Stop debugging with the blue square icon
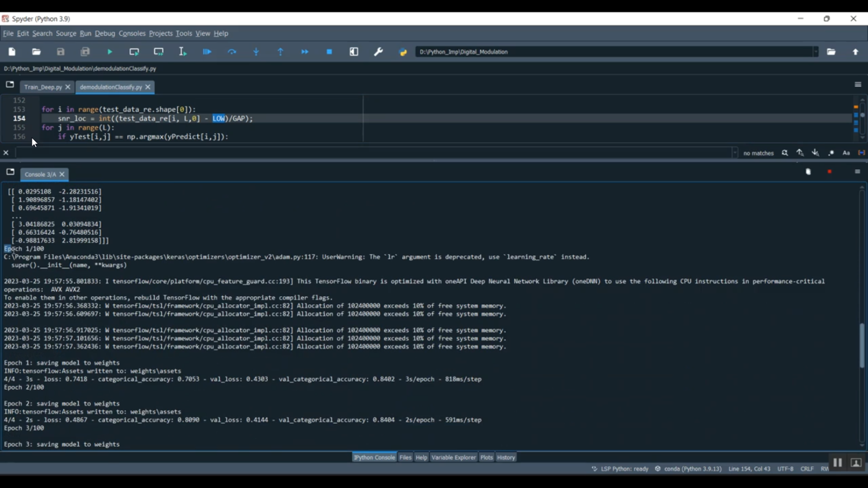Image resolution: width=868 pixels, height=488 pixels. click(x=329, y=52)
